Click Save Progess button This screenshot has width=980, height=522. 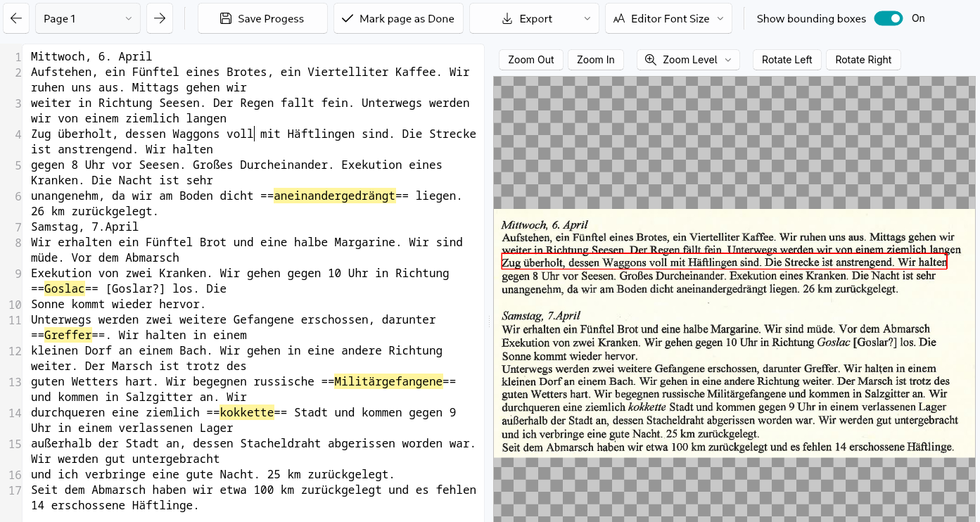click(262, 18)
